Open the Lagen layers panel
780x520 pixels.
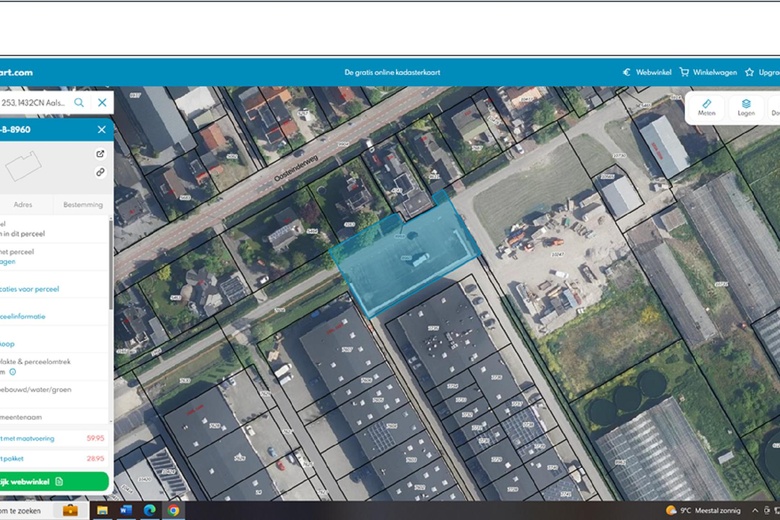pyautogui.click(x=746, y=107)
